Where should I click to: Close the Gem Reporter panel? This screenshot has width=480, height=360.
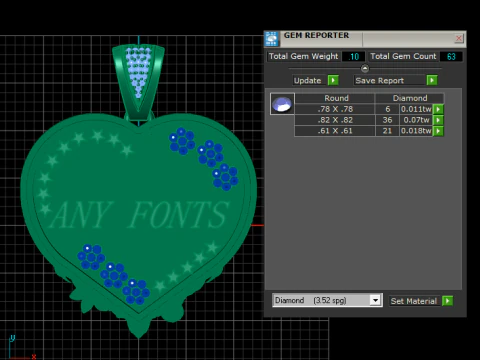click(459, 38)
